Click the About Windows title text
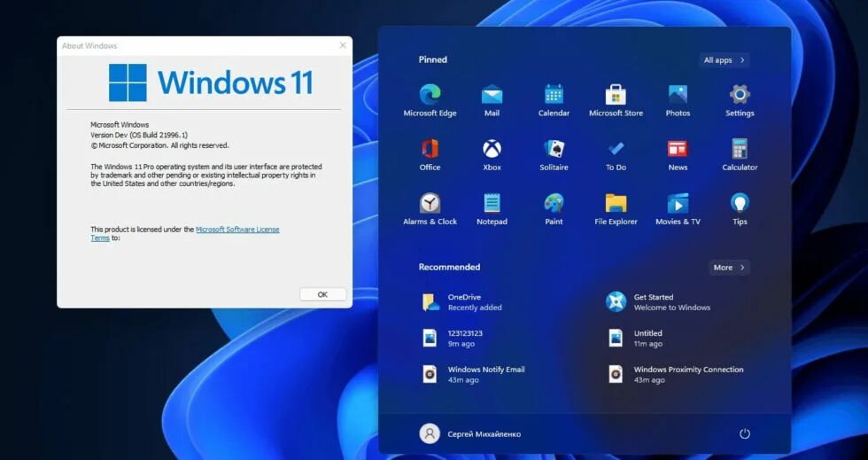 [89, 46]
